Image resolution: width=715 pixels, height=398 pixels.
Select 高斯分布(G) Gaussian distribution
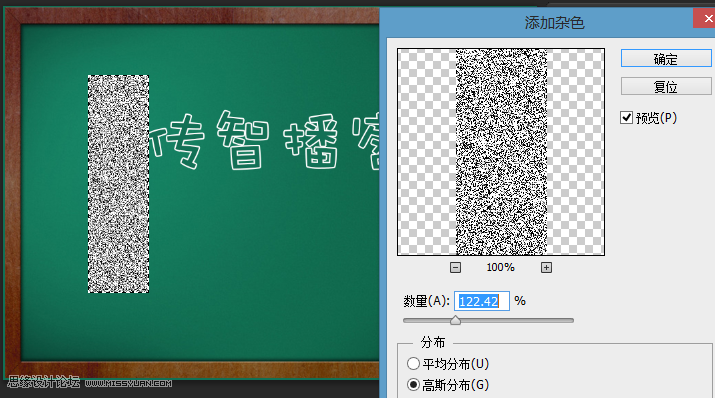pyautogui.click(x=413, y=385)
